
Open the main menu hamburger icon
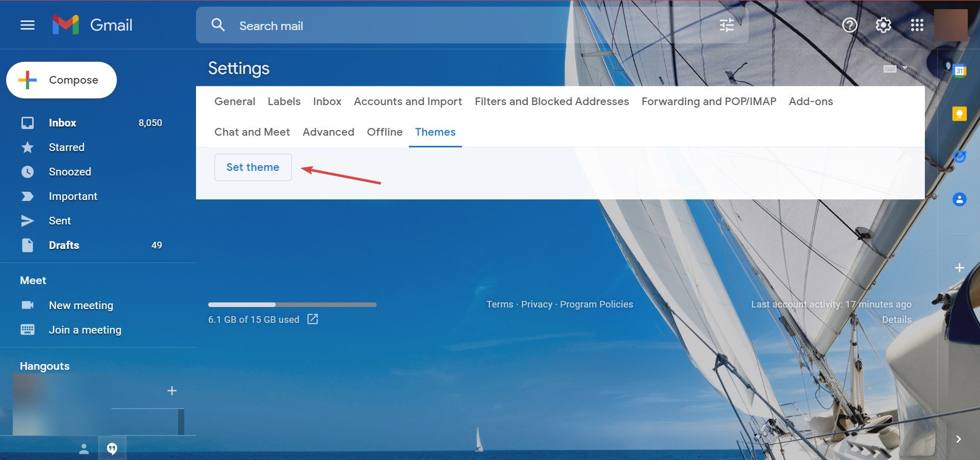point(28,25)
